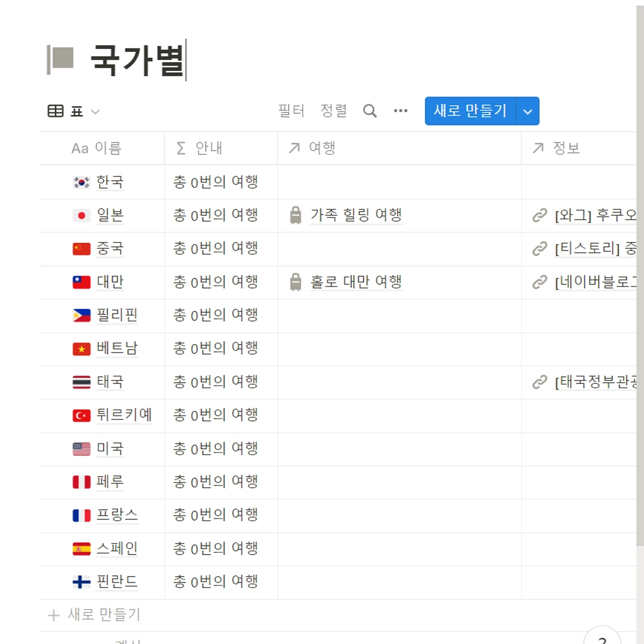Click the link icon in the 일본 정보 cell
This screenshot has height=644, width=644.
click(x=540, y=215)
